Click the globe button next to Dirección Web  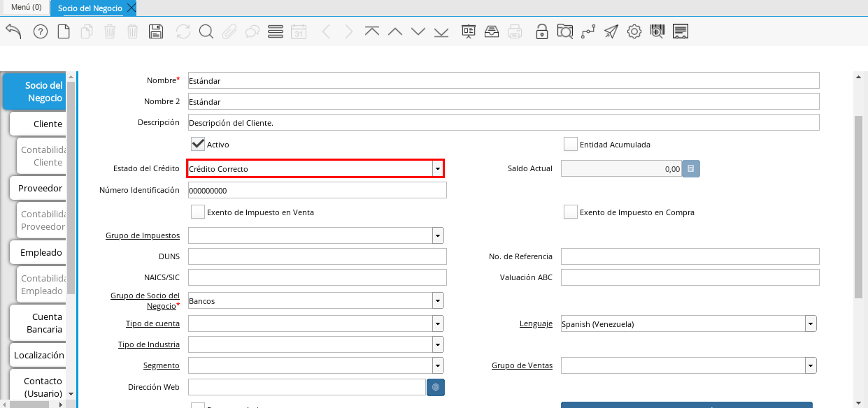coord(435,387)
